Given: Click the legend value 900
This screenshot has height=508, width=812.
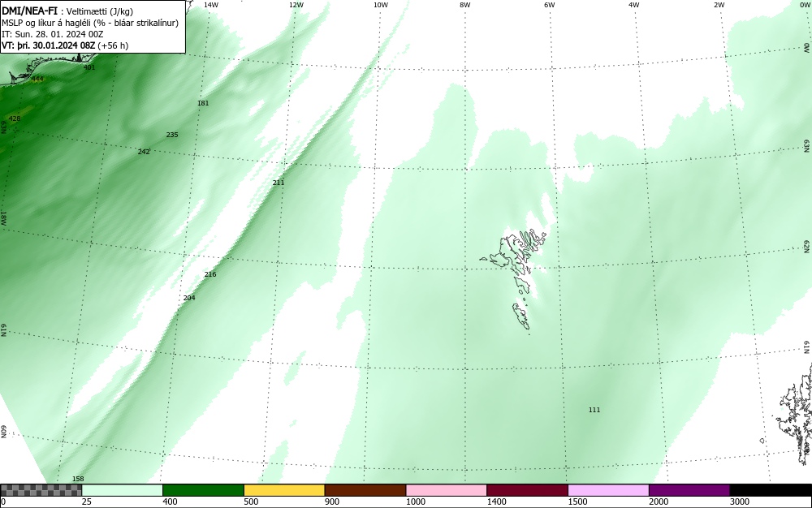Looking at the screenshot, I should tap(331, 502).
